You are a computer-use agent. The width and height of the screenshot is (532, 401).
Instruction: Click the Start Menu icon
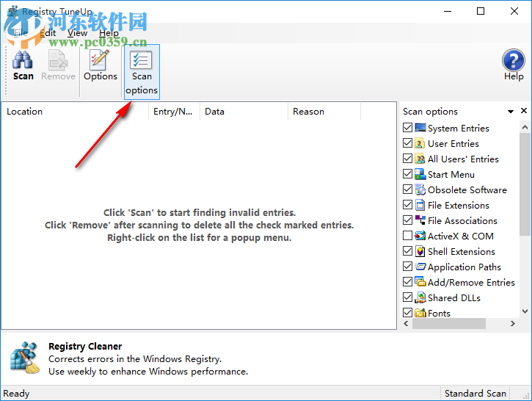click(420, 174)
